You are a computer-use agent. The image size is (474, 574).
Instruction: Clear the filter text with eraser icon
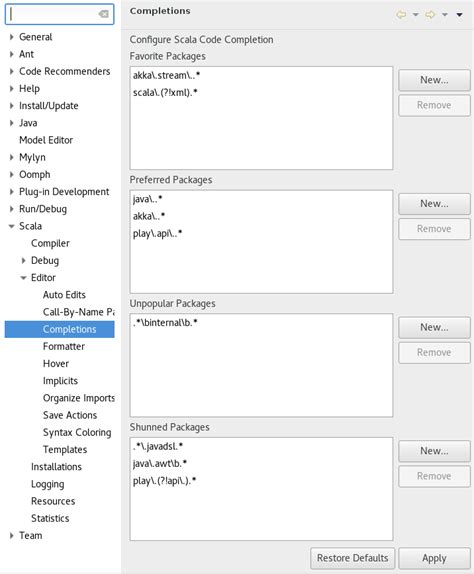tap(104, 14)
